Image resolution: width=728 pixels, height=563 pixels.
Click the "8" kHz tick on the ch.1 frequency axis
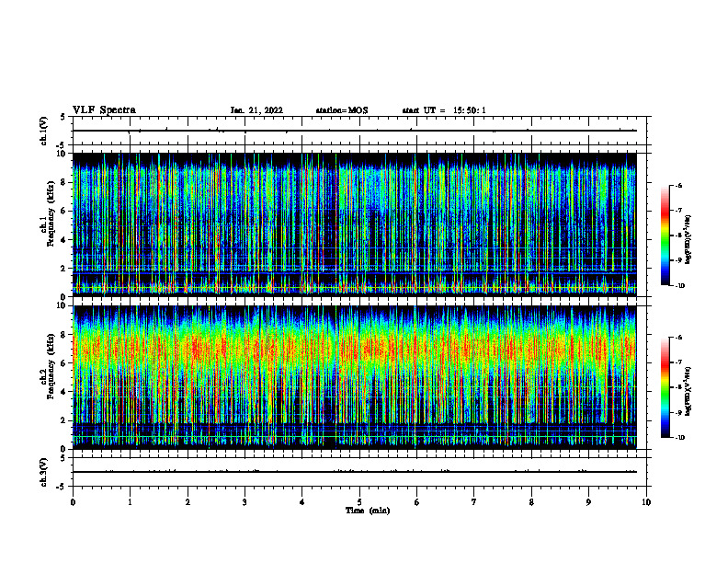[63, 182]
